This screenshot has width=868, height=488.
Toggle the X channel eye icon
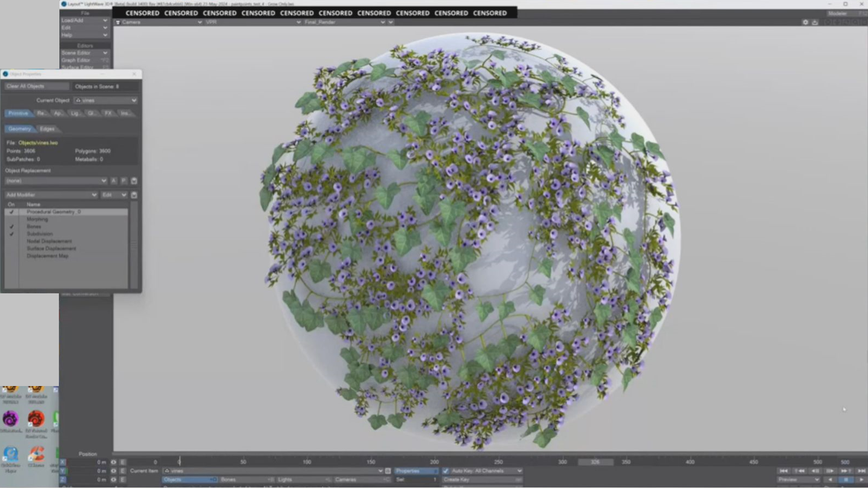113,462
